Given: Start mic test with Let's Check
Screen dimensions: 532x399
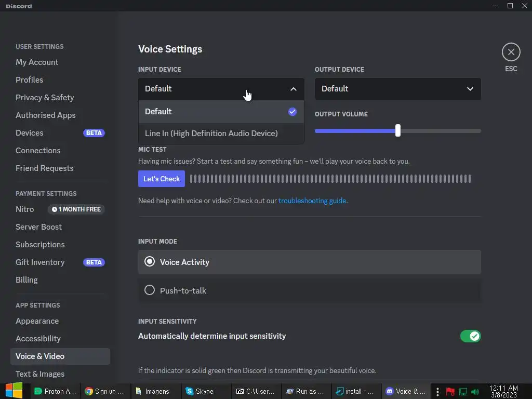Looking at the screenshot, I should coord(162,179).
